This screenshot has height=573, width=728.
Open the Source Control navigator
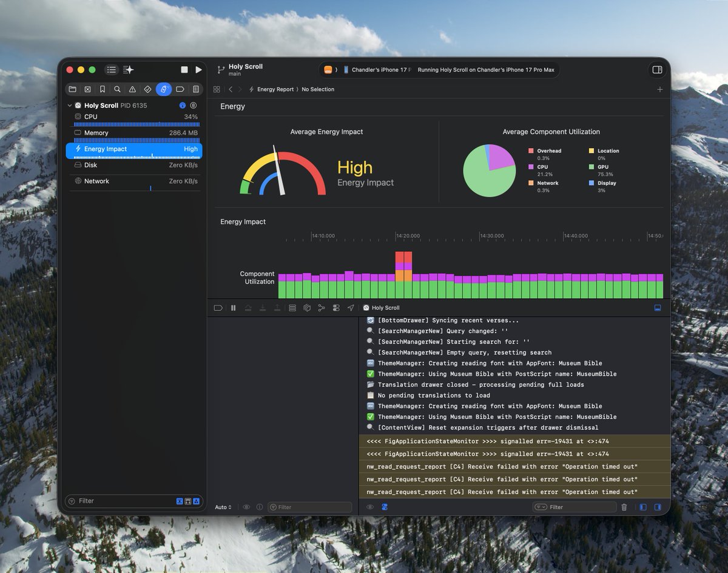[x=87, y=89]
